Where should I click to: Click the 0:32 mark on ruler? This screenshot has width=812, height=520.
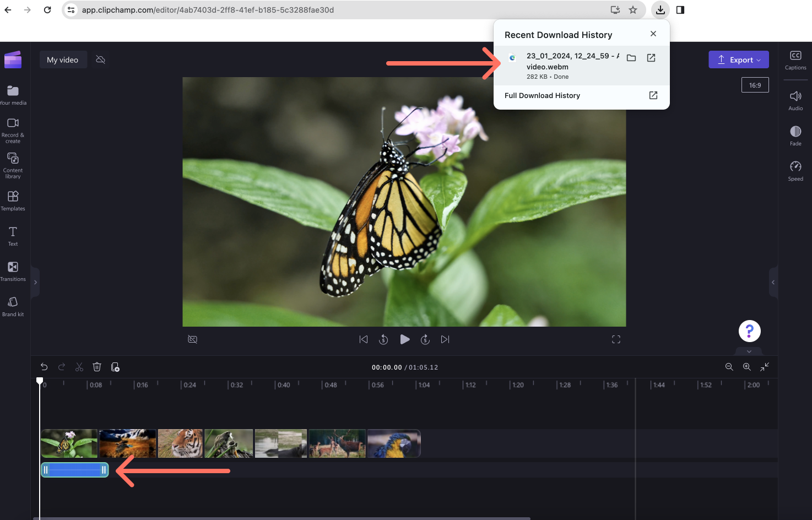tap(236, 385)
